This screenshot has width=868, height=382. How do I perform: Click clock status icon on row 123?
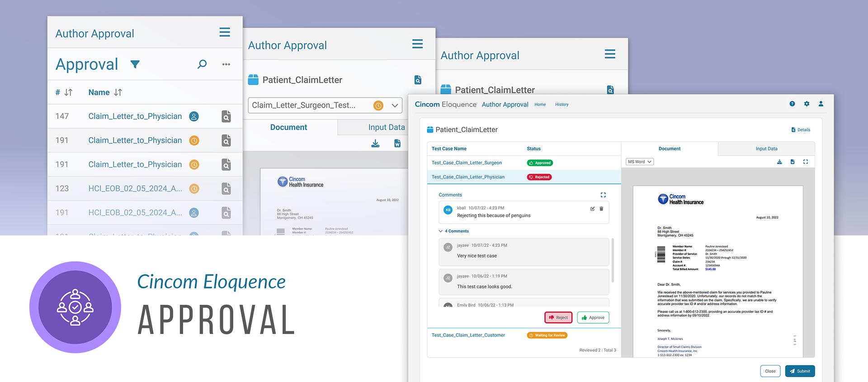click(x=194, y=188)
